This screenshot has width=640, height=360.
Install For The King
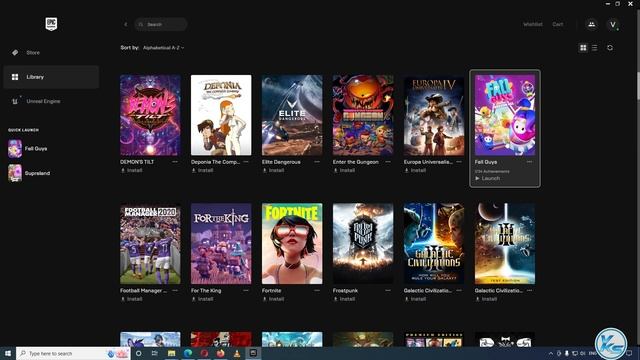point(202,299)
